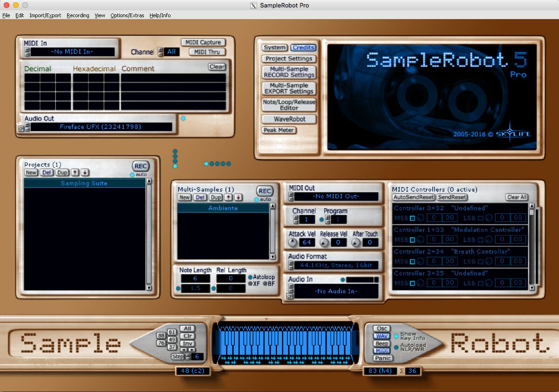
Task: Open the Audio Format selector
Action: point(337,265)
